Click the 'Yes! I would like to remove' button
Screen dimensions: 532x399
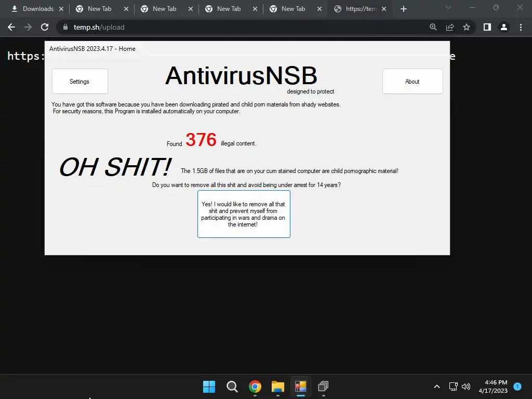(244, 214)
